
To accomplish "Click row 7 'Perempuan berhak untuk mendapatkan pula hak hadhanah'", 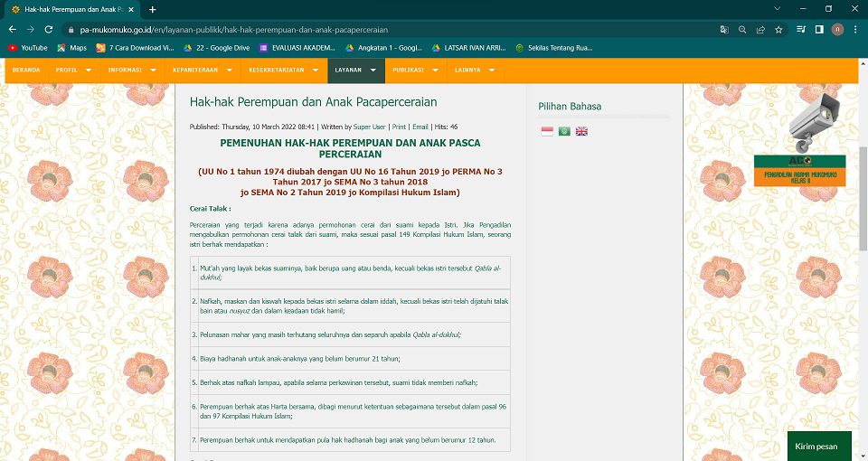I will coord(350,440).
